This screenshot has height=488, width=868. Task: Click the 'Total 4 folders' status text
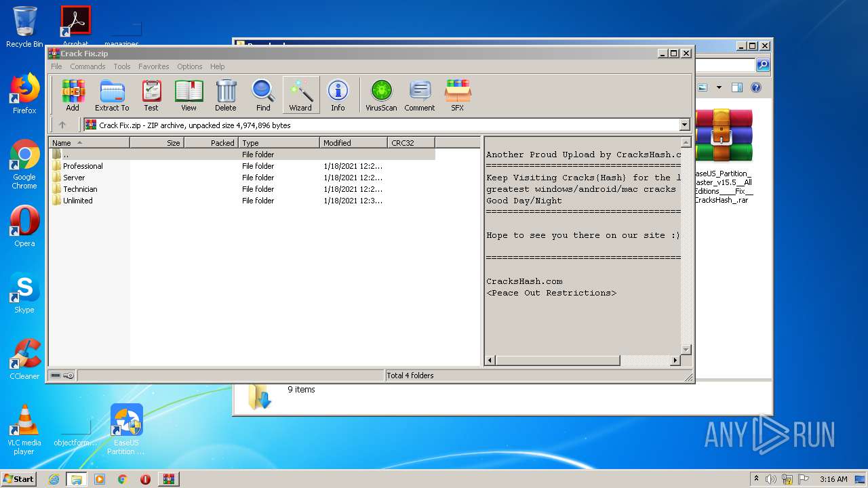click(x=410, y=375)
